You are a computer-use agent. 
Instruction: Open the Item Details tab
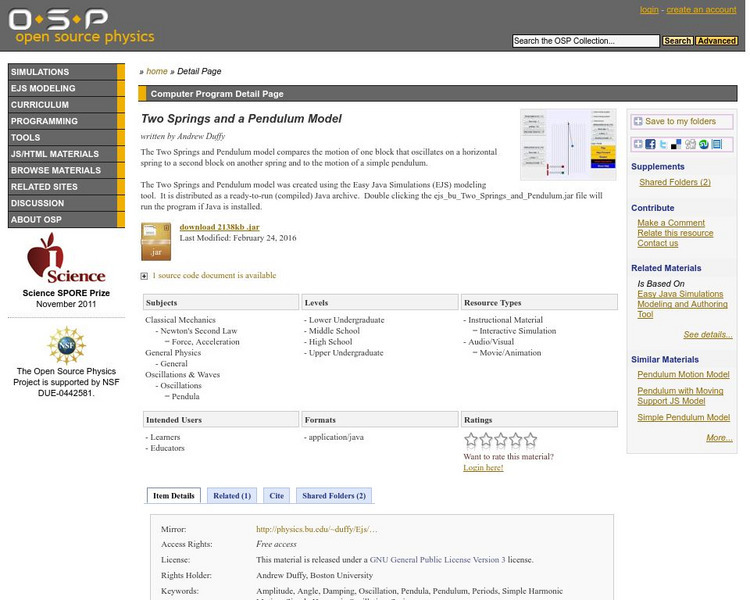pos(174,496)
